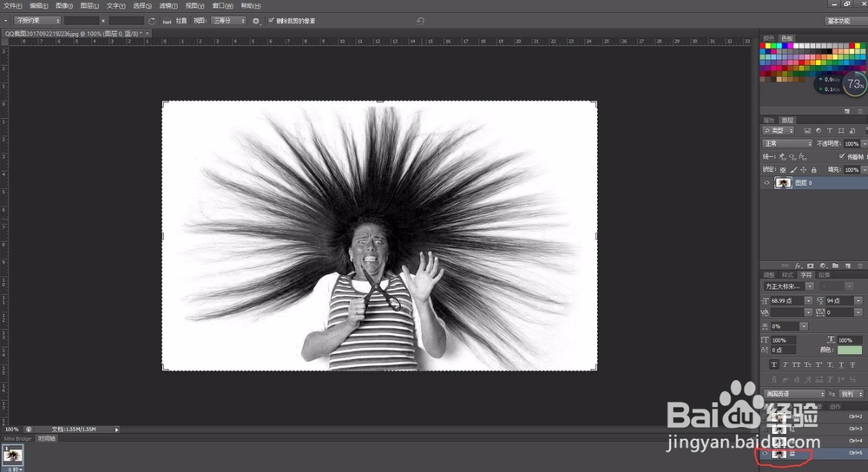This screenshot has height=472, width=868.
Task: Switch to the 图层 layers tab
Action: 787,120
